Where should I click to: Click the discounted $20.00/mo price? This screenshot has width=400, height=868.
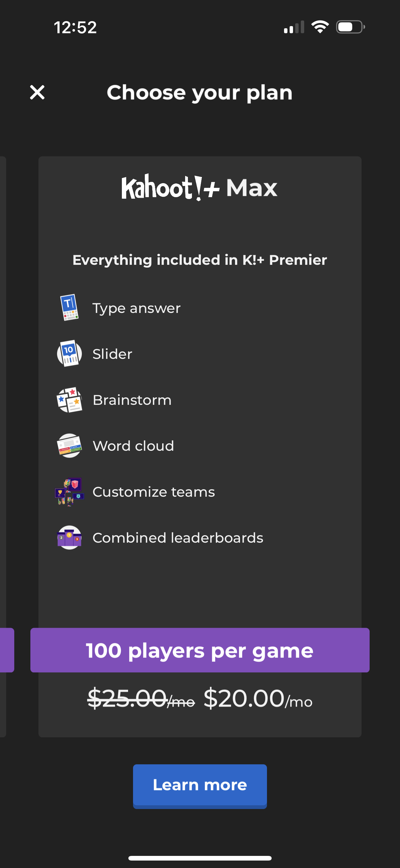coord(259,701)
